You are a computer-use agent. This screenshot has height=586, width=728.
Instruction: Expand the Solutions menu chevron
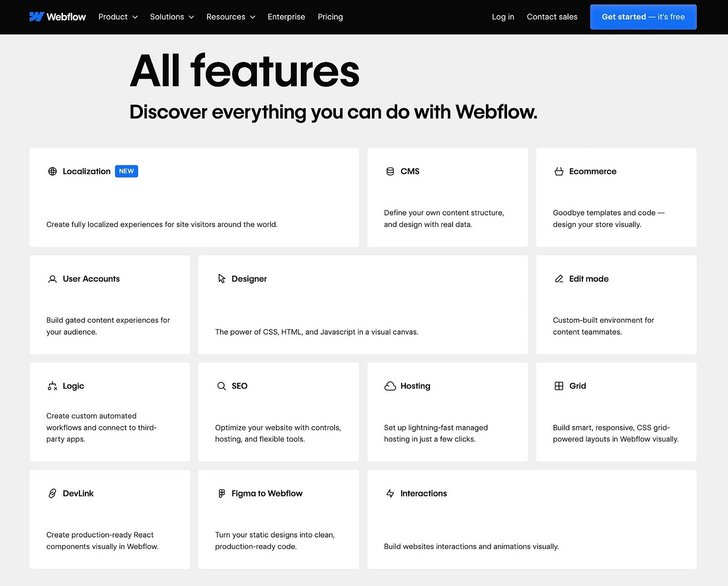(191, 17)
